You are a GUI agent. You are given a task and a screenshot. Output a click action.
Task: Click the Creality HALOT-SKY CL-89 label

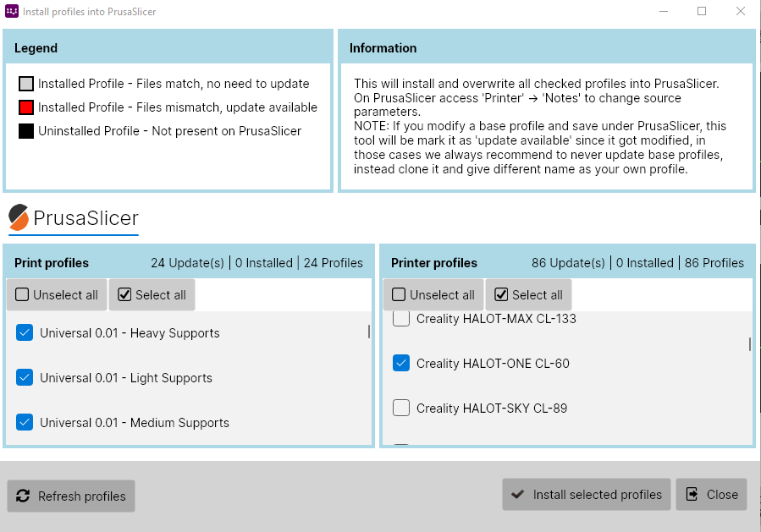[x=492, y=408]
